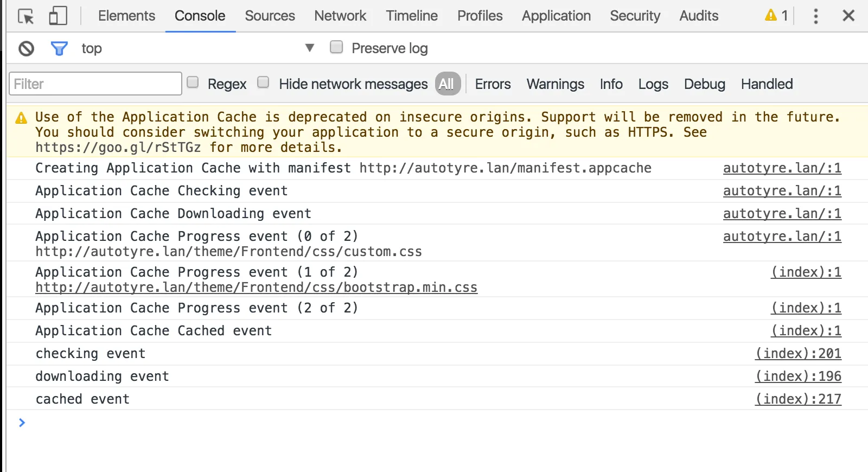The width and height of the screenshot is (868, 472).
Task: Open the (index):201 source link
Action: (x=798, y=354)
